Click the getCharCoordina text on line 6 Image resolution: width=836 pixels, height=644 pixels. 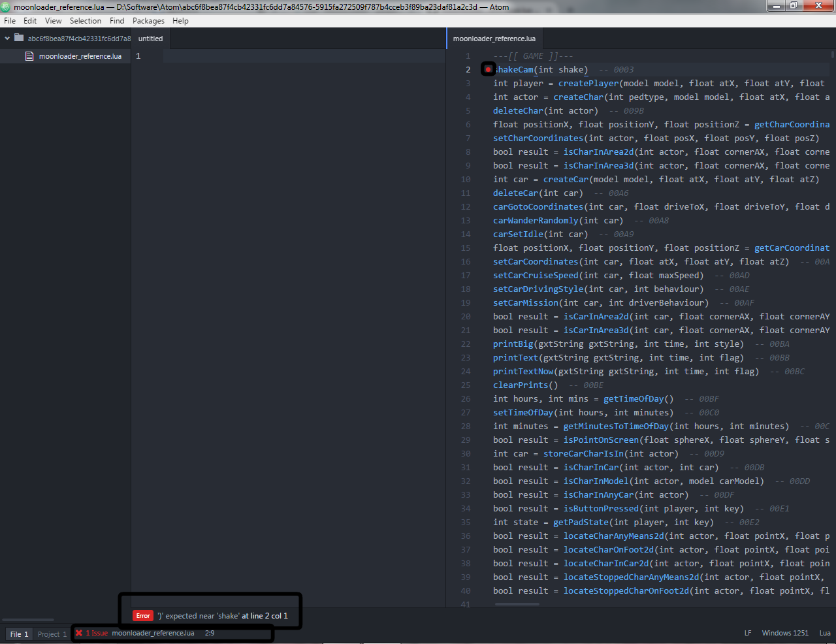792,125
